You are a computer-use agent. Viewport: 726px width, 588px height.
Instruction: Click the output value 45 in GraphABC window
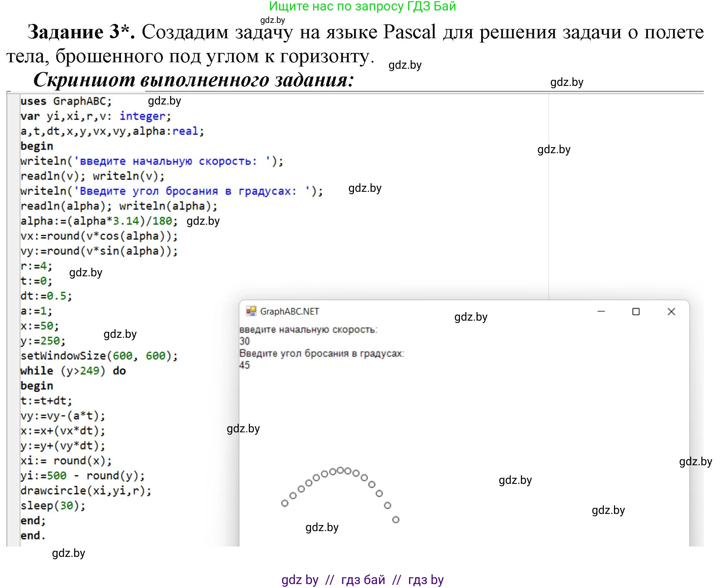[x=245, y=365]
